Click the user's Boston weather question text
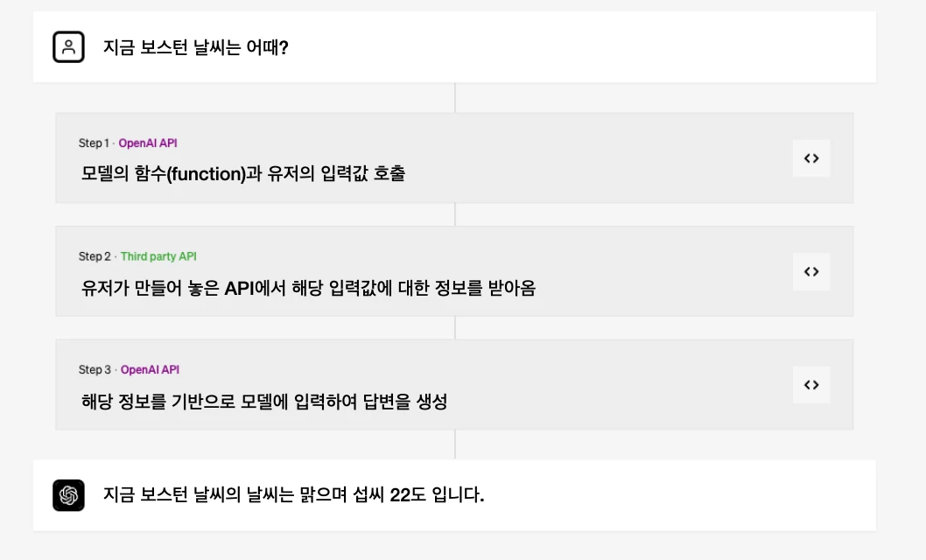 point(195,47)
